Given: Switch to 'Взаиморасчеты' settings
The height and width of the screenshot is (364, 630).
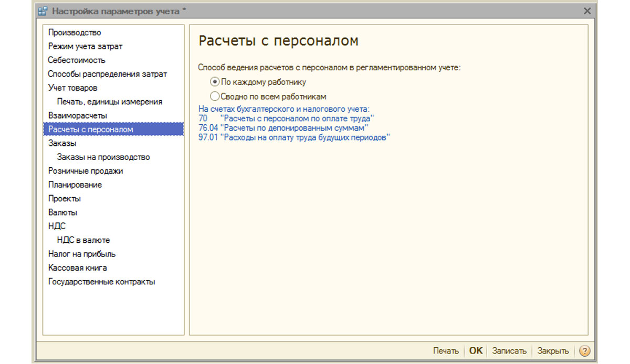Looking at the screenshot, I should [78, 115].
